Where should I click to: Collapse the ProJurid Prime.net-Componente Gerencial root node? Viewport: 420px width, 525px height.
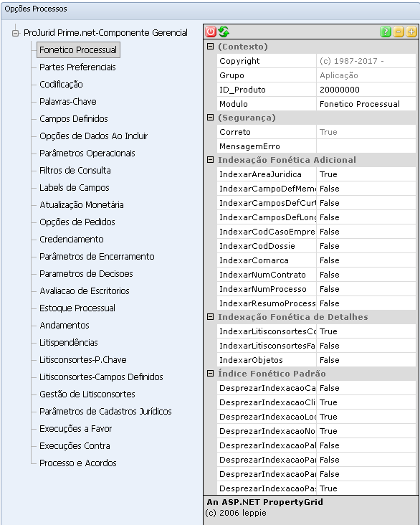15,33
